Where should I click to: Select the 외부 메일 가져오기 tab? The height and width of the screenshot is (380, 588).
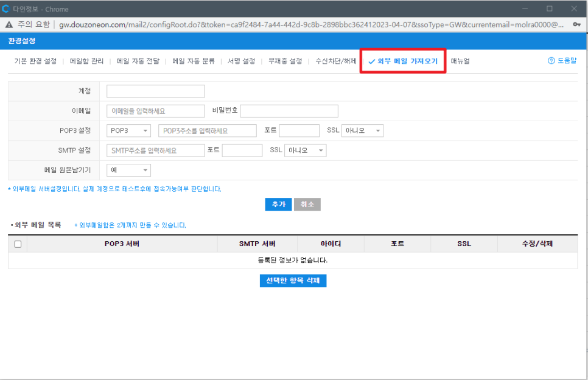[x=403, y=61]
